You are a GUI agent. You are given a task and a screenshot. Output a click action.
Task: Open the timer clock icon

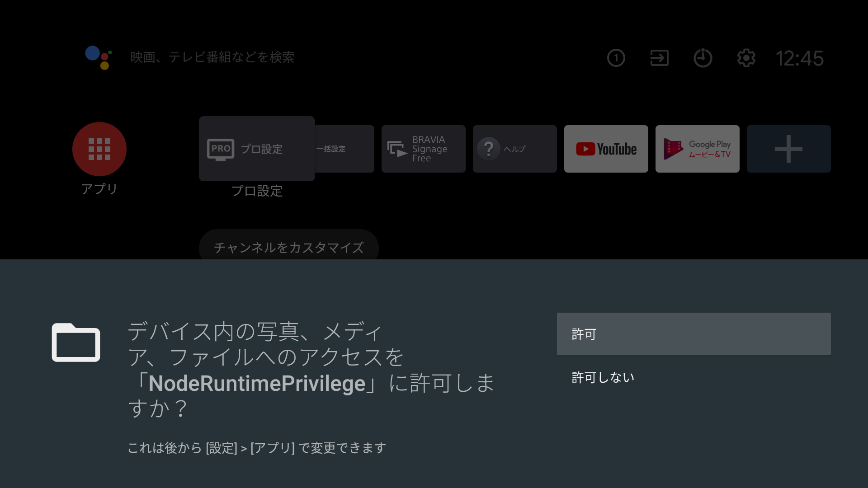[x=703, y=58]
